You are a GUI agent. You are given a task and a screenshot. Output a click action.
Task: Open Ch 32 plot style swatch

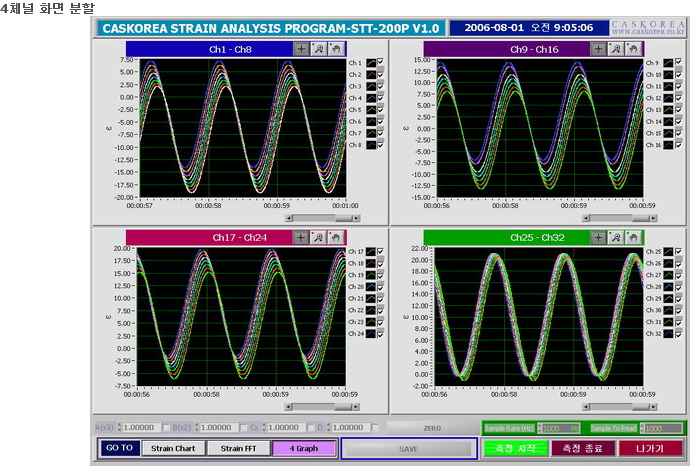[x=668, y=333]
